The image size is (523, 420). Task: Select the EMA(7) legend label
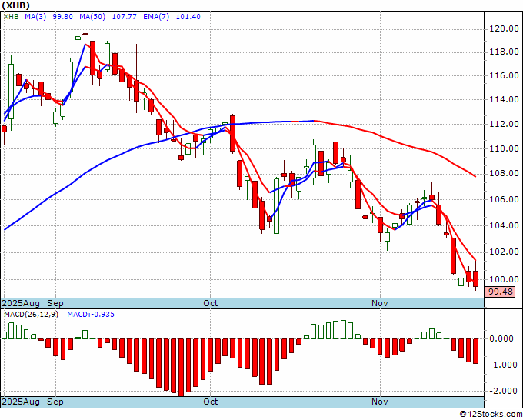click(x=156, y=16)
